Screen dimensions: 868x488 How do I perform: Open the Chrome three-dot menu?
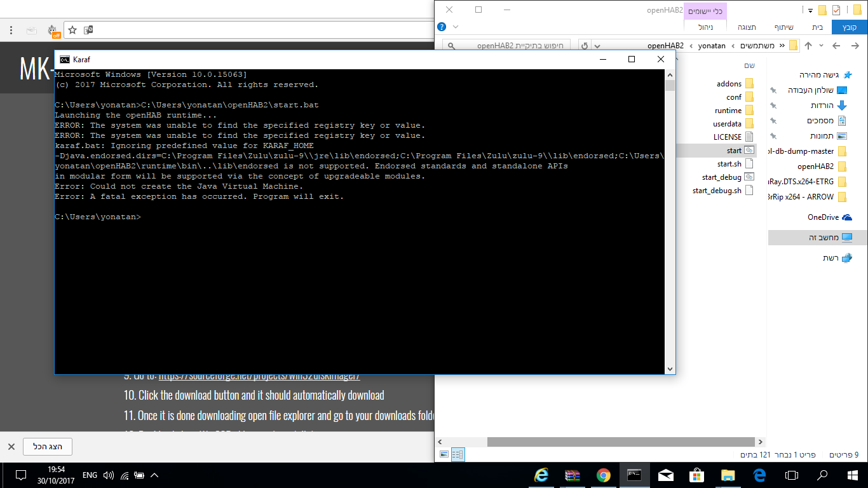tap(11, 30)
